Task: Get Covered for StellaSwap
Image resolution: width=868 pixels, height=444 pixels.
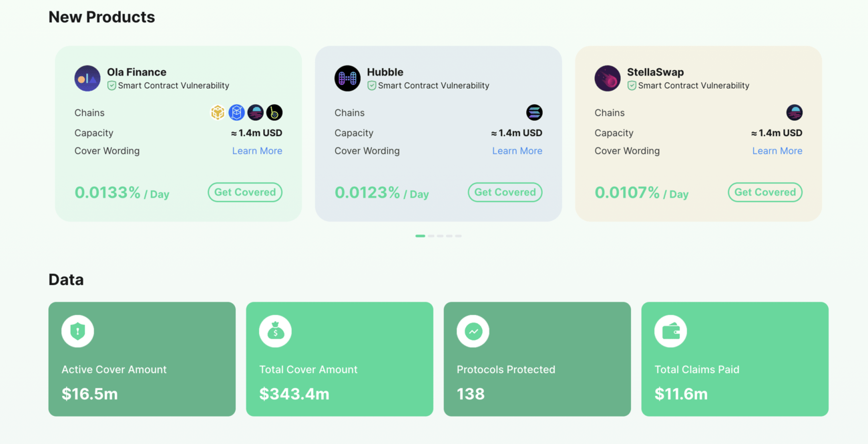Action: 765,192
